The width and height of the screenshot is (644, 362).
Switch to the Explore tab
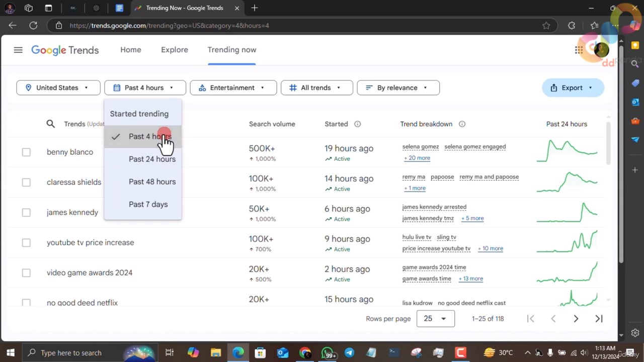pyautogui.click(x=175, y=50)
